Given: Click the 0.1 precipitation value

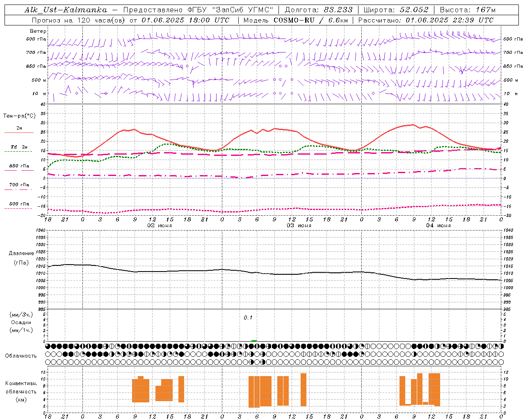Looking at the screenshot, I should [248, 318].
